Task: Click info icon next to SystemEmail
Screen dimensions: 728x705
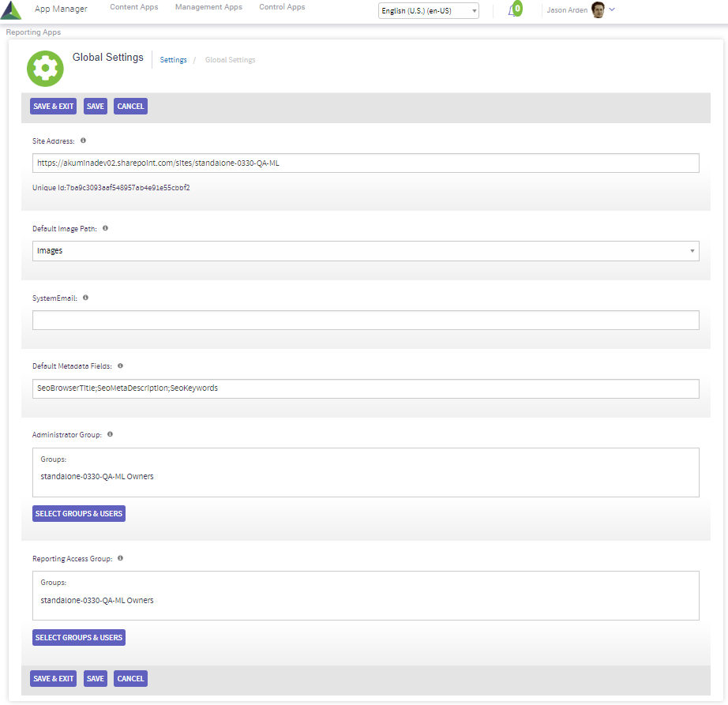Action: [x=85, y=298]
